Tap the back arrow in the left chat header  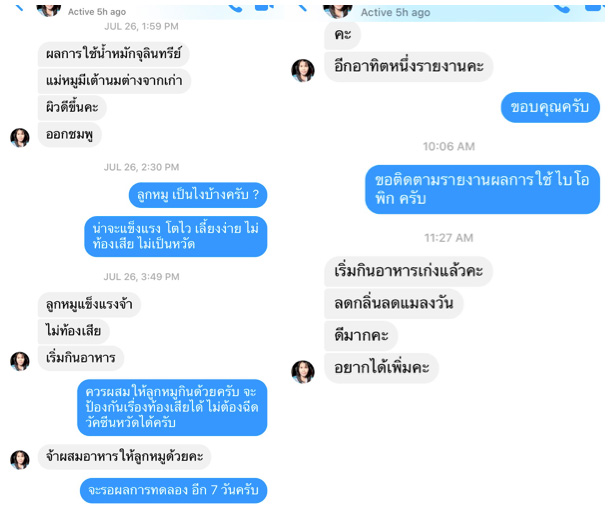click(19, 7)
